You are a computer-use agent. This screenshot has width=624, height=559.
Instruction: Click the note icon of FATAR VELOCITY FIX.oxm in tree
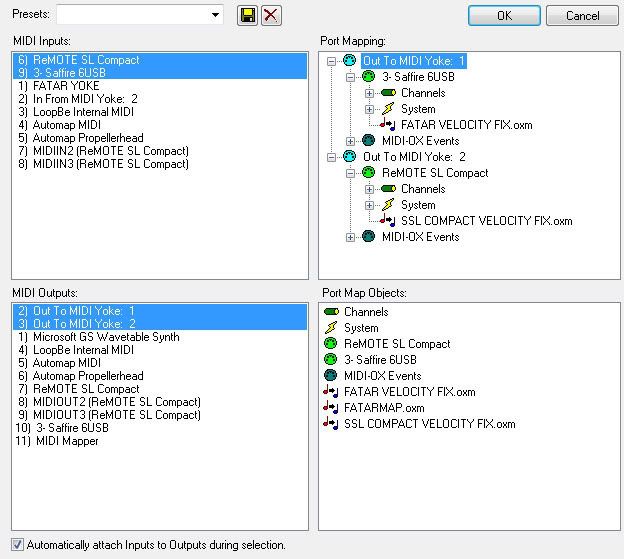tap(387, 125)
